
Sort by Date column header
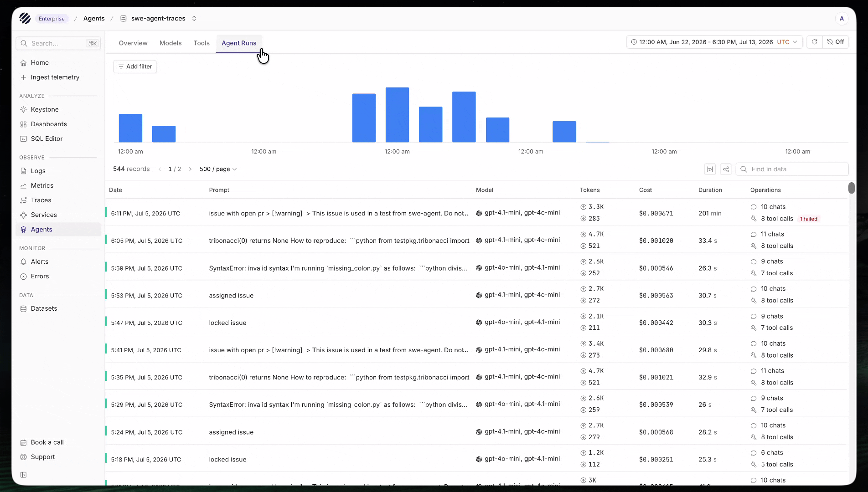coord(115,190)
